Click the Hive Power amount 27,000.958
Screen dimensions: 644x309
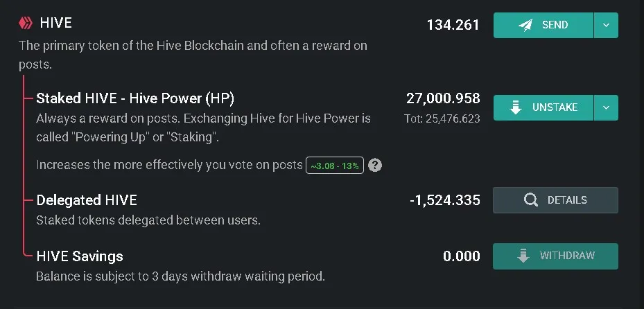[443, 98]
